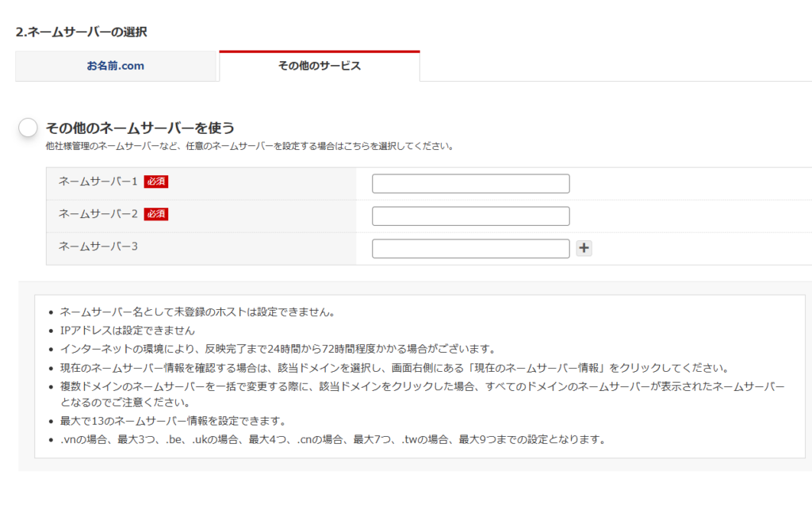The height and width of the screenshot is (505, 812).
Task: Switch to the お名前.com tab
Action: pyautogui.click(x=116, y=66)
